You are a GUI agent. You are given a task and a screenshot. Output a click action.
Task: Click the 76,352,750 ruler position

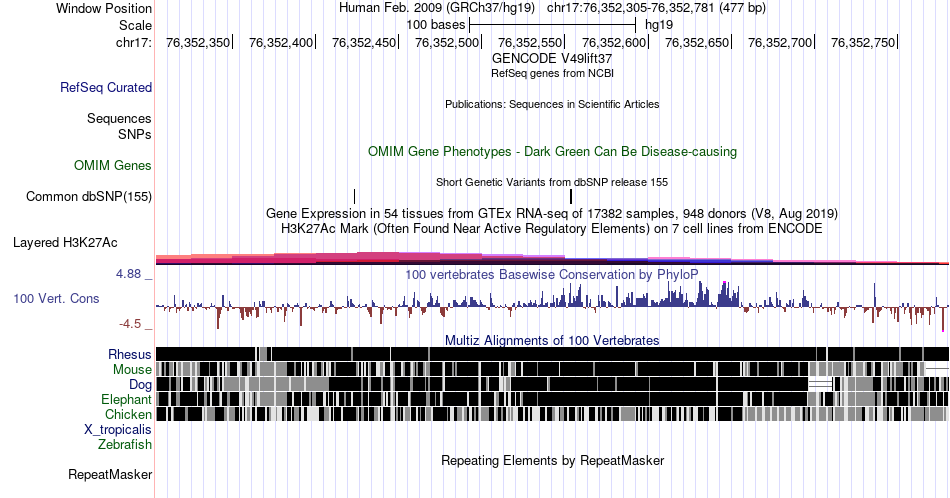[x=863, y=42]
